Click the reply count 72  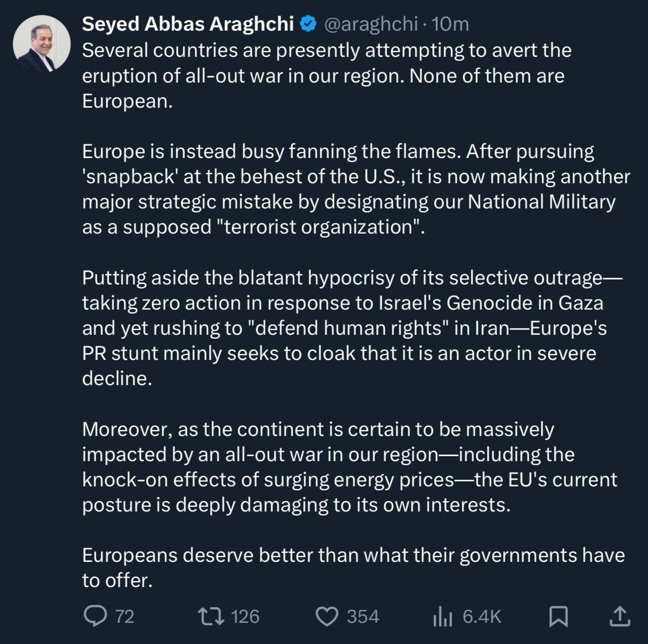click(125, 617)
